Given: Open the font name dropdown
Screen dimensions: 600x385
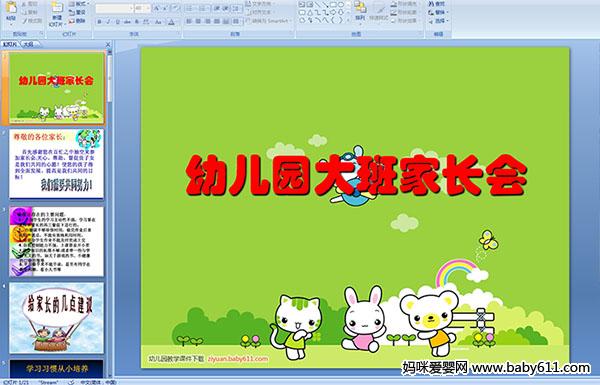Looking at the screenshot, I should click(x=115, y=8).
